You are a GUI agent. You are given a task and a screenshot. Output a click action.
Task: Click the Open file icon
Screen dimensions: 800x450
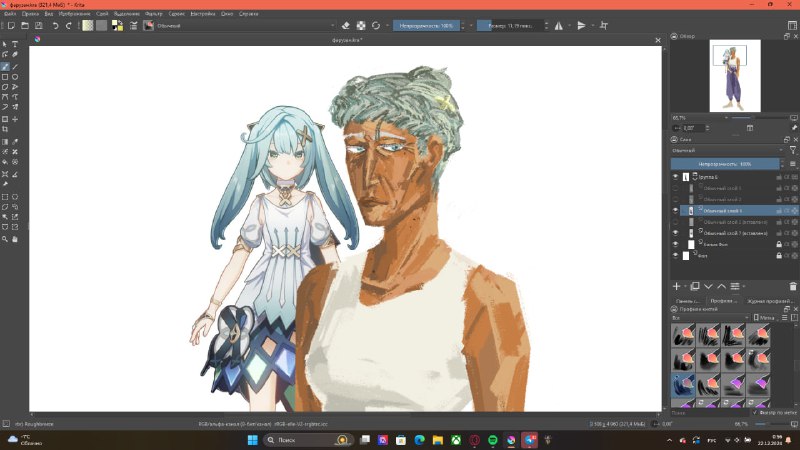coord(24,26)
